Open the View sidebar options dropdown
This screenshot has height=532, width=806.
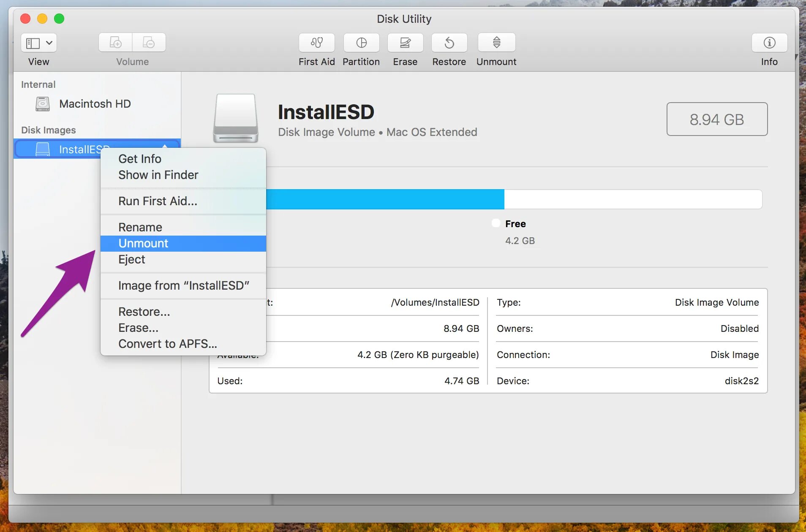(39, 43)
